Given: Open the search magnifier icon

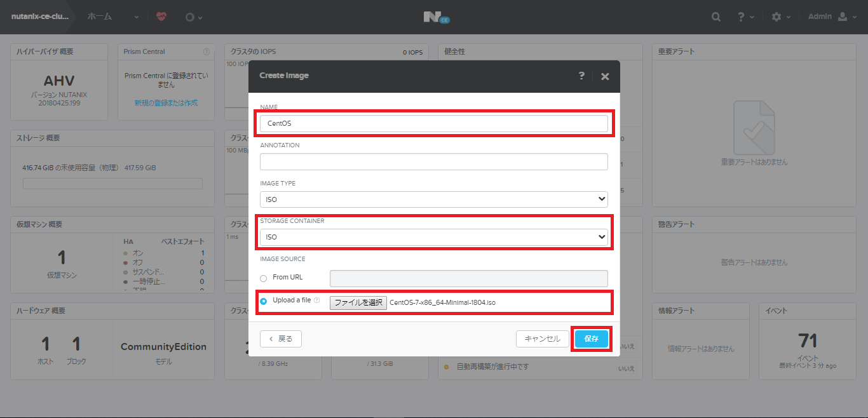Looking at the screenshot, I should click(716, 17).
